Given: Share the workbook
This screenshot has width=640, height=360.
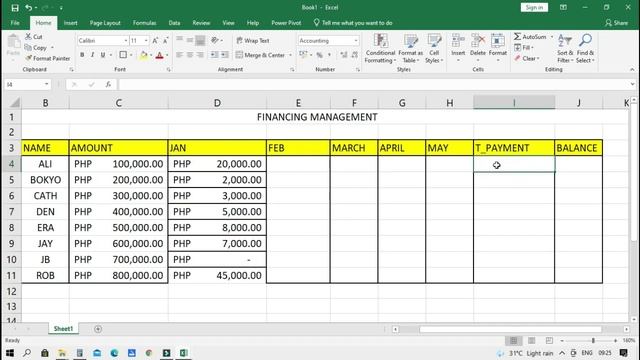Looking at the screenshot, I should [x=616, y=23].
